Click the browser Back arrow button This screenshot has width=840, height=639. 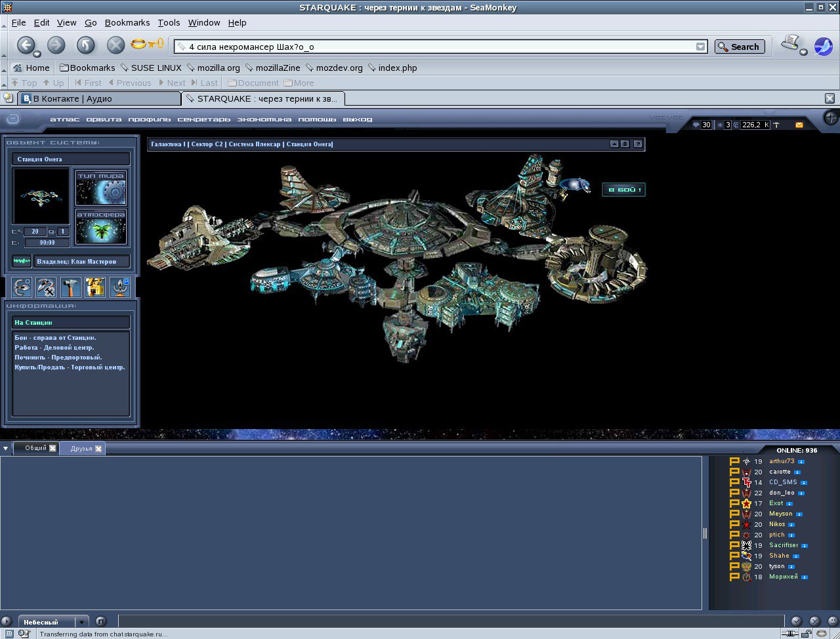(x=26, y=45)
